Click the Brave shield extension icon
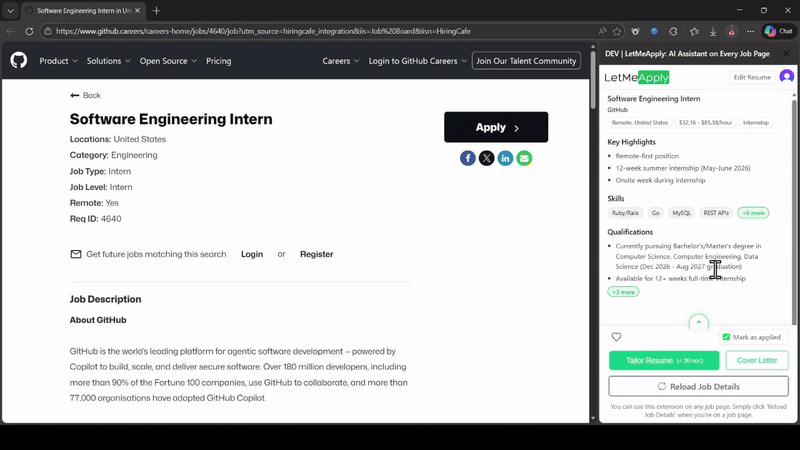 tap(635, 31)
